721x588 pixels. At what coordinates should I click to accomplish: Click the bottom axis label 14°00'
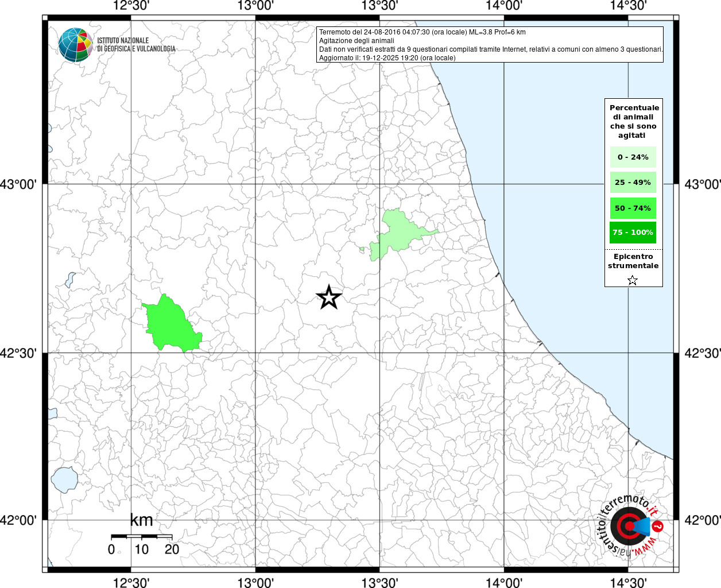click(504, 583)
